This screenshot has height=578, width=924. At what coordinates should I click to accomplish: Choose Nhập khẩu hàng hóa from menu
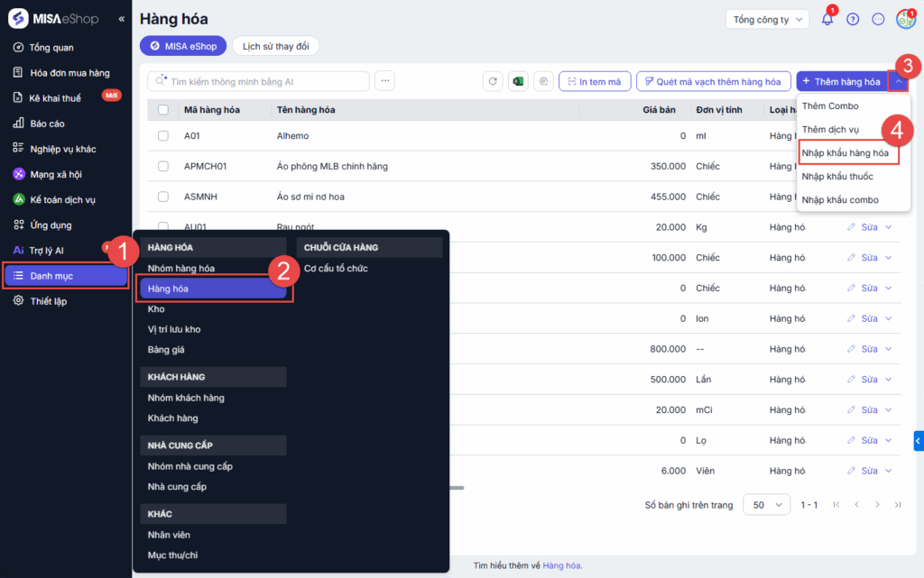[x=845, y=153]
